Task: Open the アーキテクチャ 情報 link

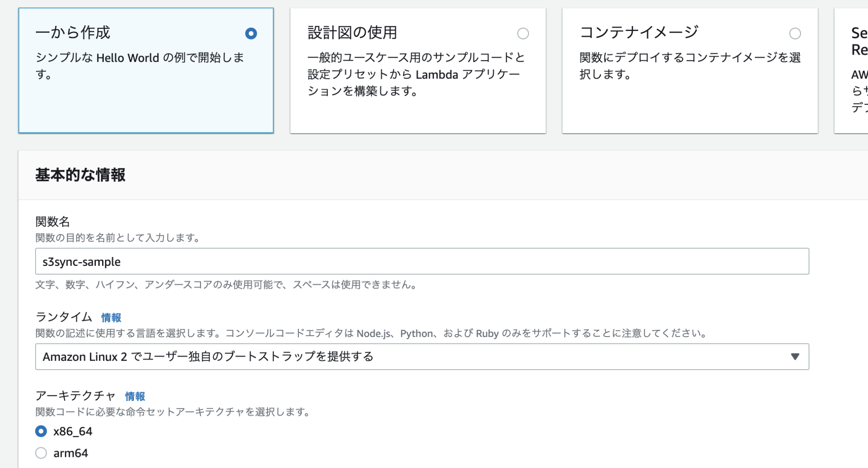Action: (134, 396)
